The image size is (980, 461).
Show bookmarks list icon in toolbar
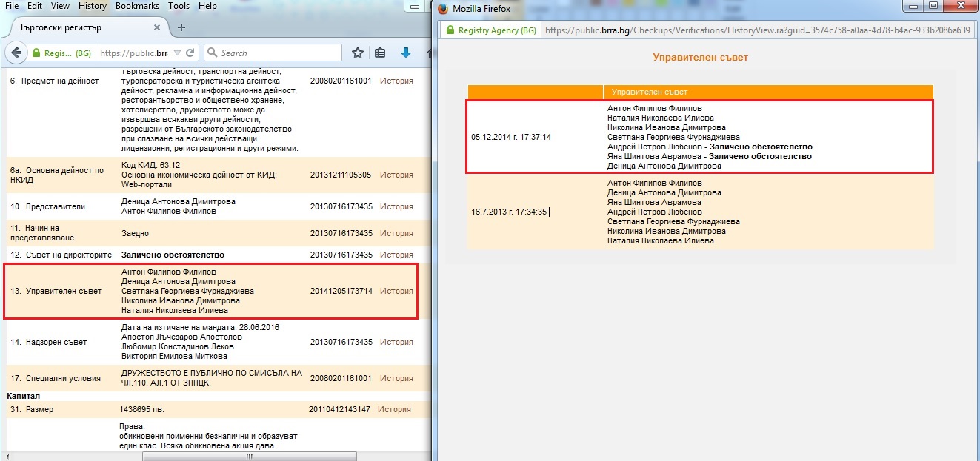tap(381, 53)
